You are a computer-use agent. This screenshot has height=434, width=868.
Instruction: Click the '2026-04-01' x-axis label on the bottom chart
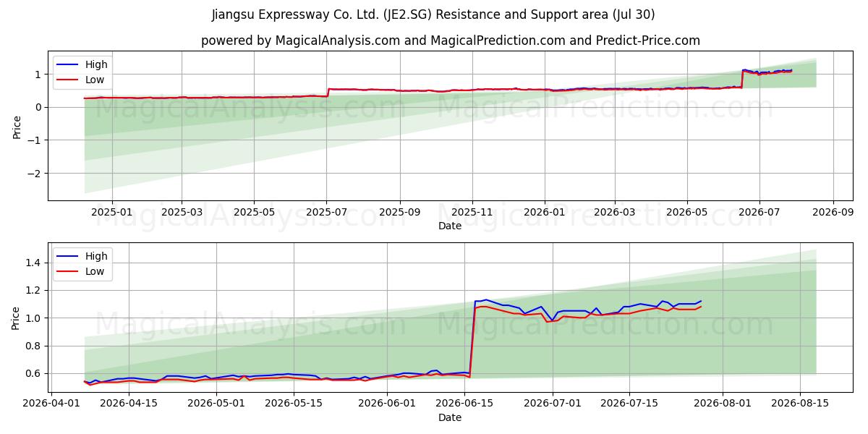pyautogui.click(x=51, y=405)
